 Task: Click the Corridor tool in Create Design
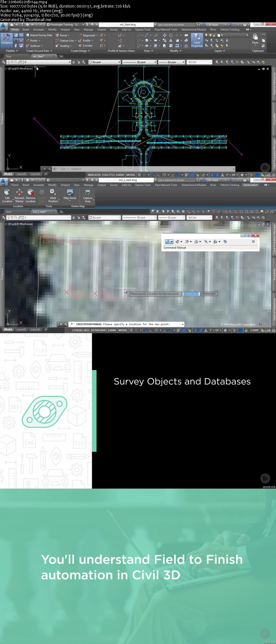tap(86, 46)
